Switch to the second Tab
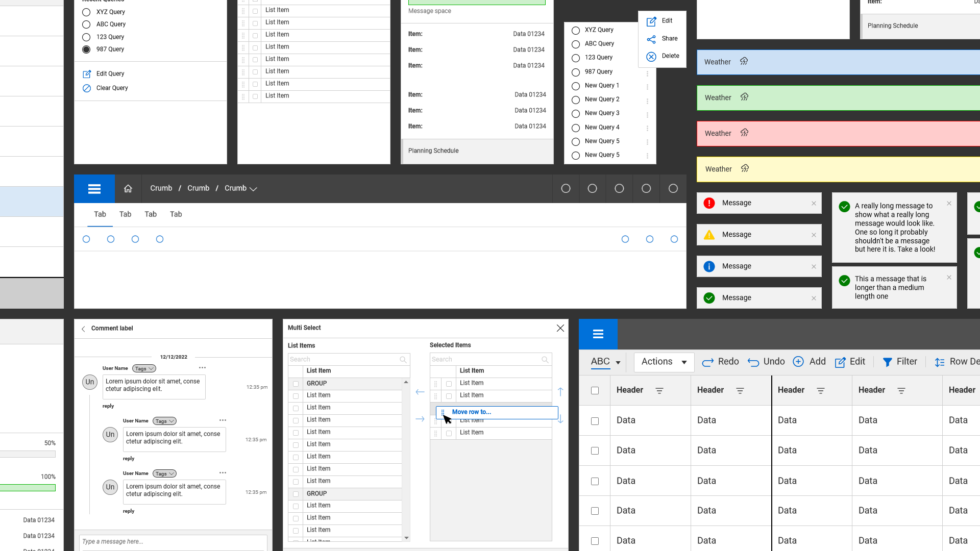The width and height of the screenshot is (980, 551). (126, 214)
